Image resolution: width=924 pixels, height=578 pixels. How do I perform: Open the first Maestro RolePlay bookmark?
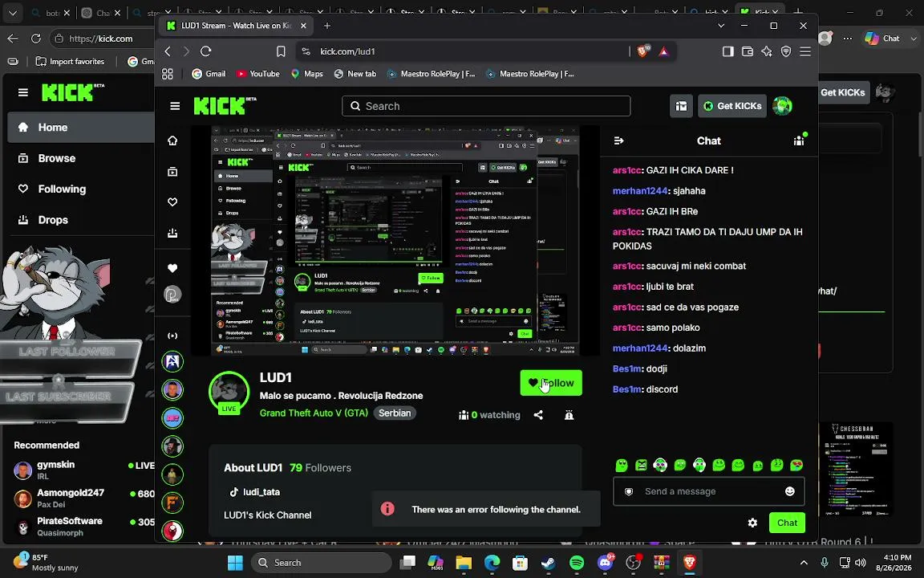pyautogui.click(x=432, y=74)
